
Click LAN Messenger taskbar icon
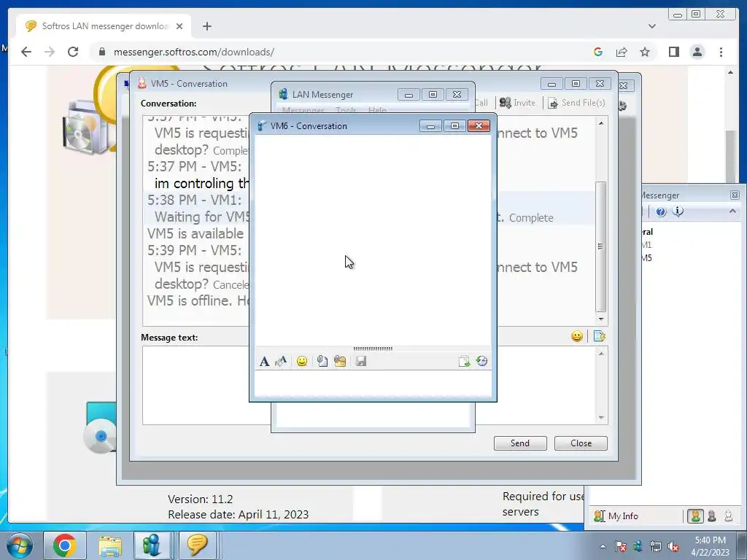152,545
